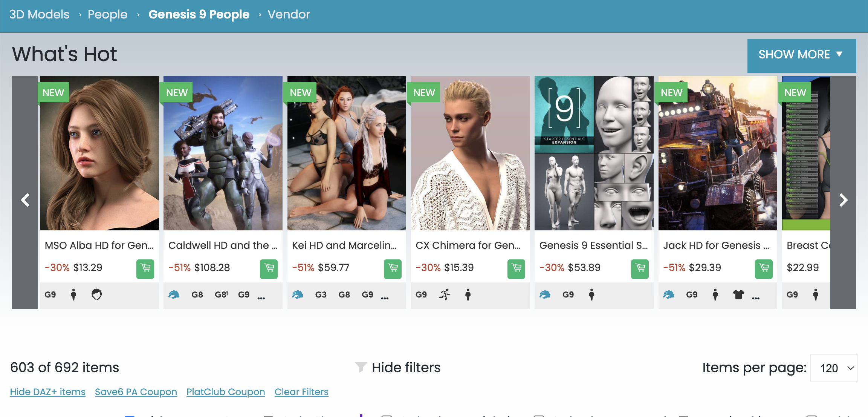Add Genesis 9 Essential Shapes to cart
This screenshot has height=417, width=868.
[640, 269]
